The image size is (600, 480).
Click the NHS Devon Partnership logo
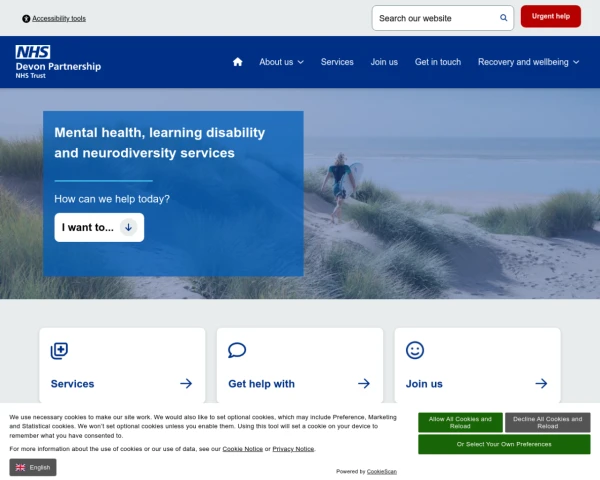[x=58, y=62]
